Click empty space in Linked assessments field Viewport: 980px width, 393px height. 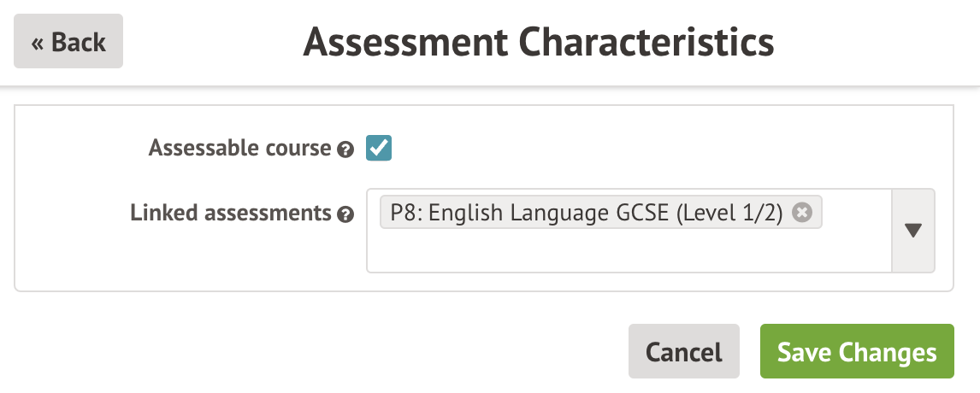629,252
